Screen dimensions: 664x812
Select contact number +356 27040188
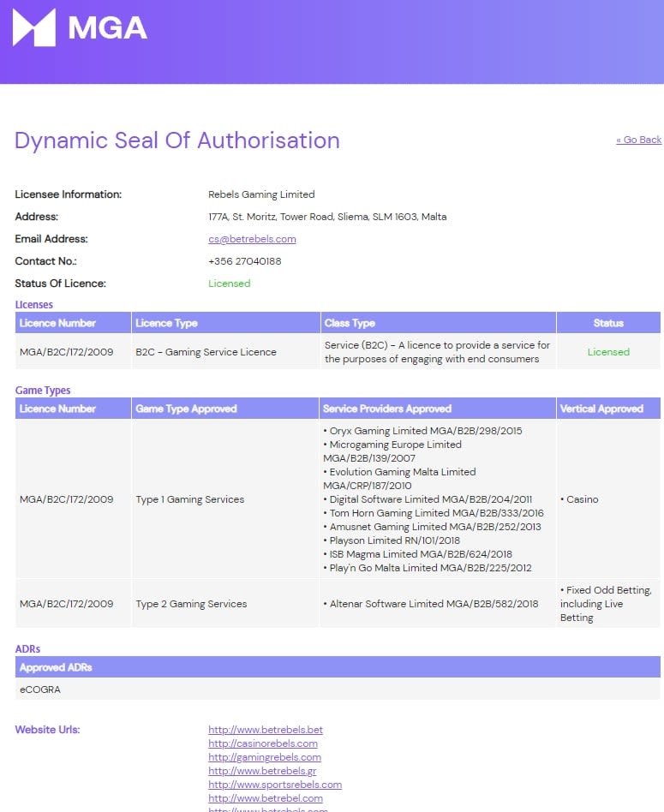[244, 261]
